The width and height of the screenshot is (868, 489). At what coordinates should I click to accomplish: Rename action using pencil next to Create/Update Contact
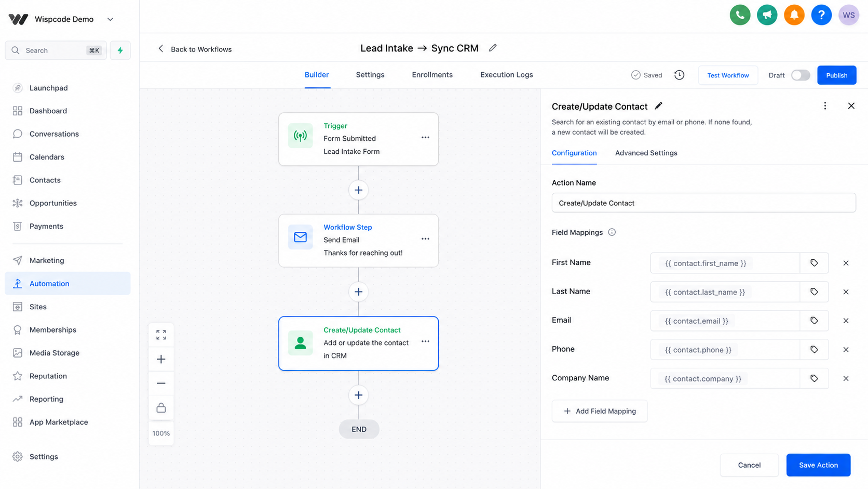[658, 106]
